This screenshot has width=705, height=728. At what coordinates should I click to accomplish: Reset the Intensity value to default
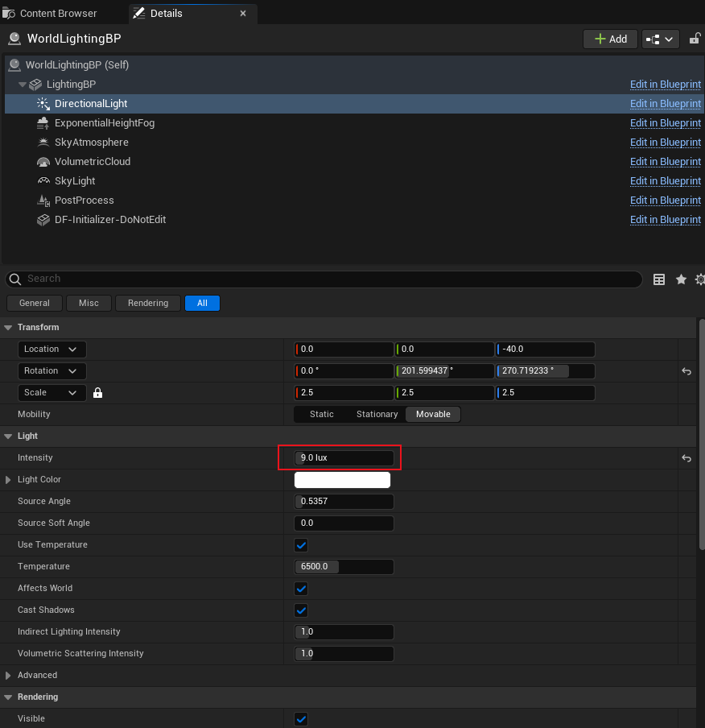(686, 458)
